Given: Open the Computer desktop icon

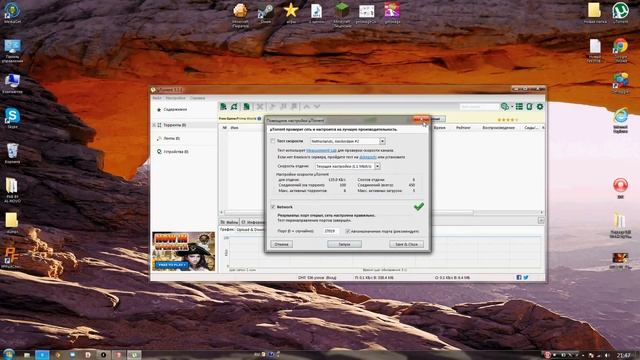Looking at the screenshot, I should (12, 84).
